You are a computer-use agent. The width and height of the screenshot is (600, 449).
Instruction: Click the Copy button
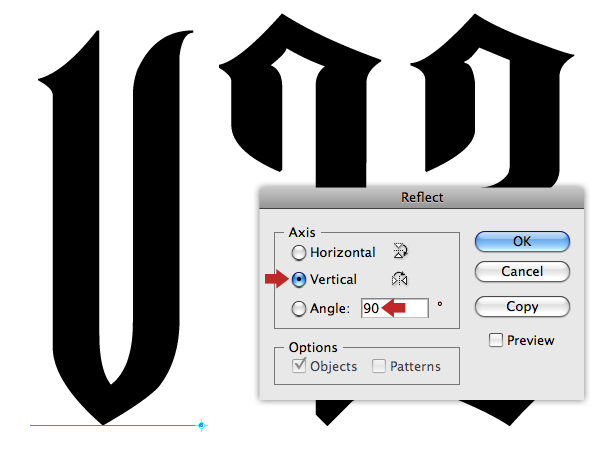(522, 306)
